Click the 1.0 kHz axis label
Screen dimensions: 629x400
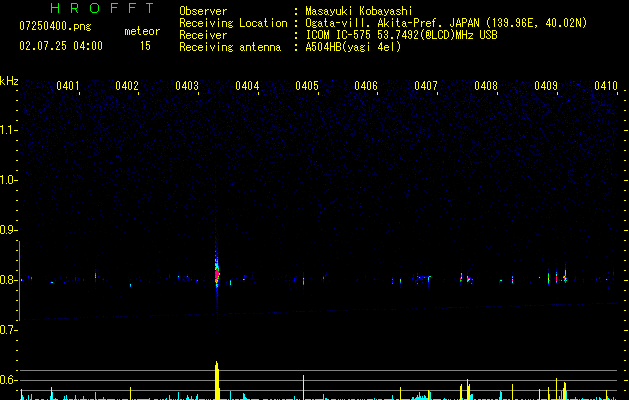pos(8,180)
